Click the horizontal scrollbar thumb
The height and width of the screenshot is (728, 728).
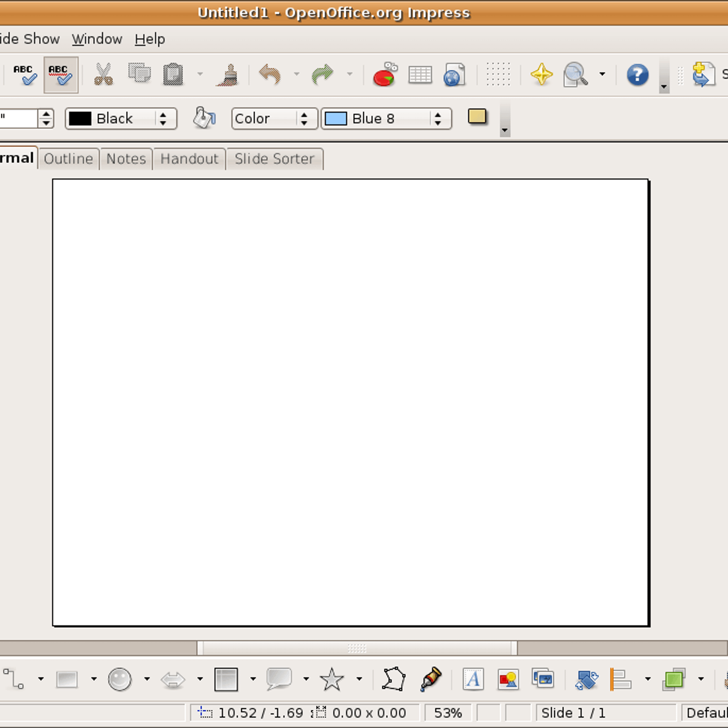click(357, 648)
